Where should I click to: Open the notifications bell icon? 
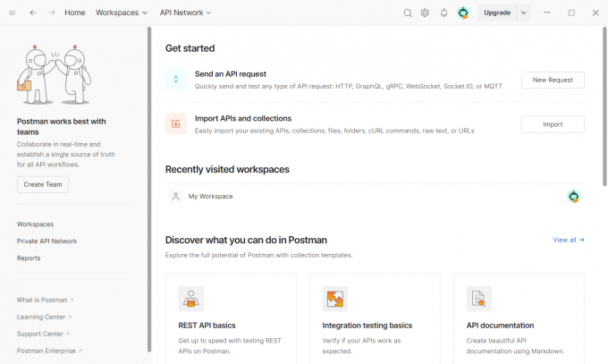(x=443, y=13)
